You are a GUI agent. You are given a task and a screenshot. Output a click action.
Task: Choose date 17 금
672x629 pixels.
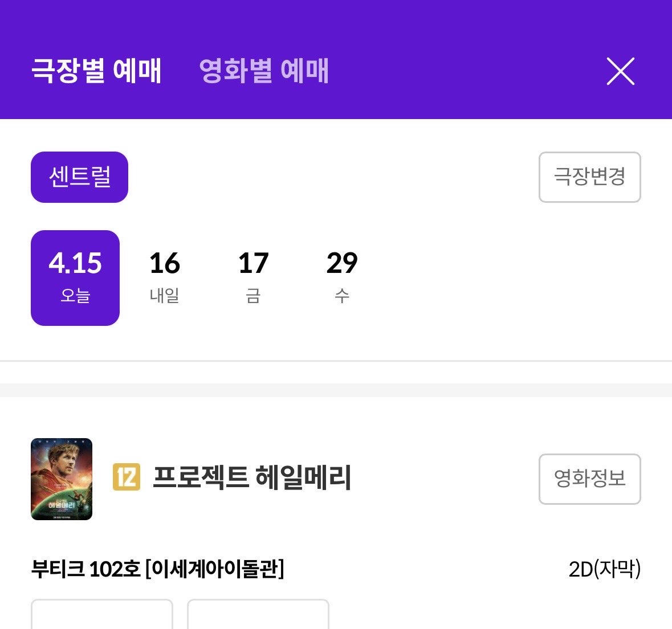(x=253, y=278)
